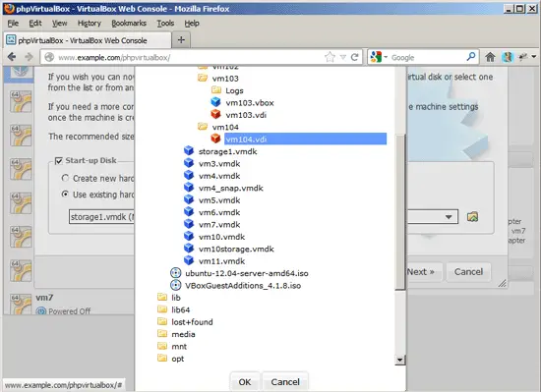Click the storage1.vmdk disk icon

pos(189,151)
